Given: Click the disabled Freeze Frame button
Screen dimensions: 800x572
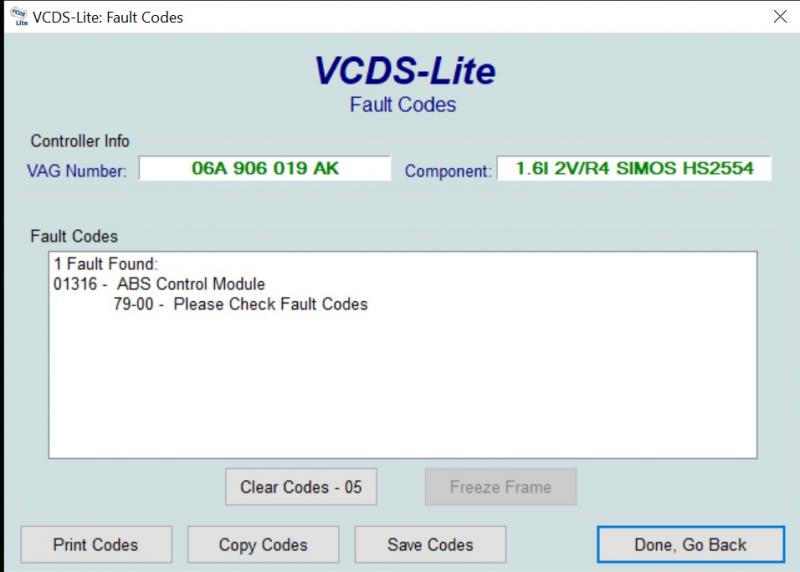Looking at the screenshot, I should [x=501, y=487].
